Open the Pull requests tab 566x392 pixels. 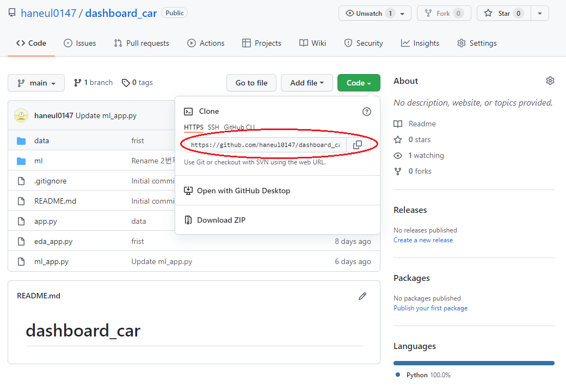coord(141,44)
